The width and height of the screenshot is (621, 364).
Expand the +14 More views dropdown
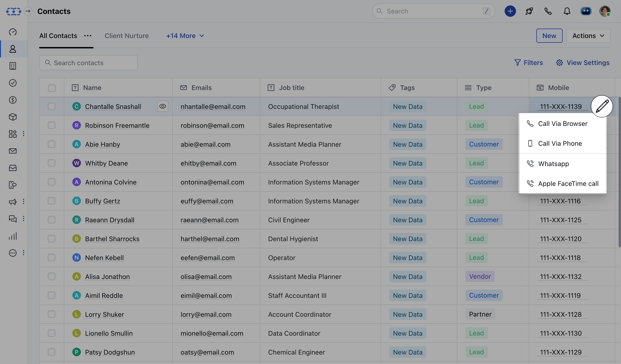[x=185, y=36]
